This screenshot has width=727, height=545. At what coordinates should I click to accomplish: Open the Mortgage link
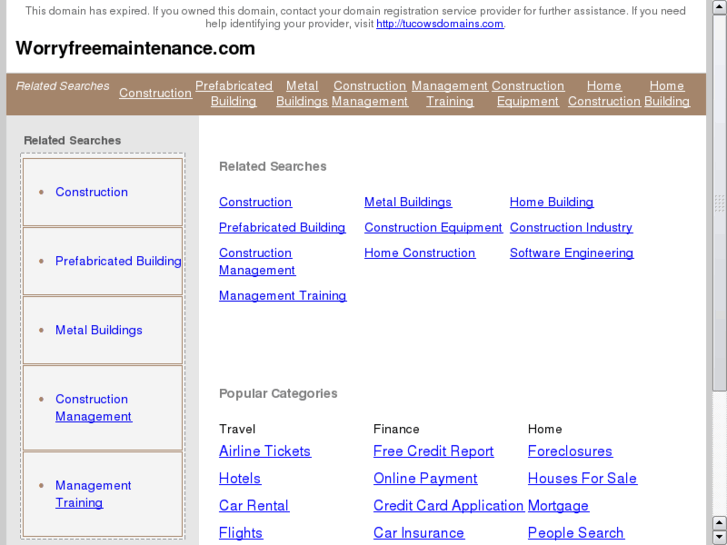[558, 506]
